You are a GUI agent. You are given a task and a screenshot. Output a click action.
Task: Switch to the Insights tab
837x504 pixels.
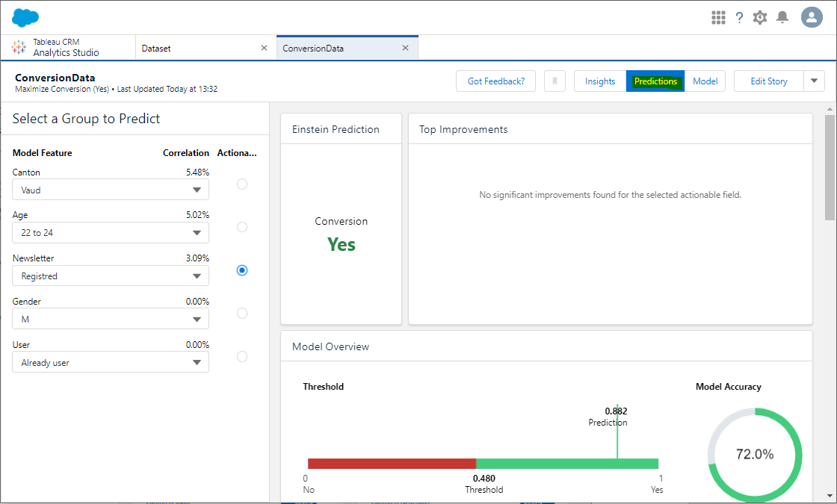600,81
